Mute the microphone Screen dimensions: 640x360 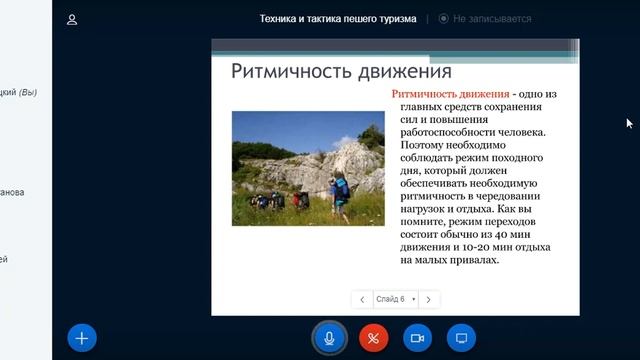point(329,338)
